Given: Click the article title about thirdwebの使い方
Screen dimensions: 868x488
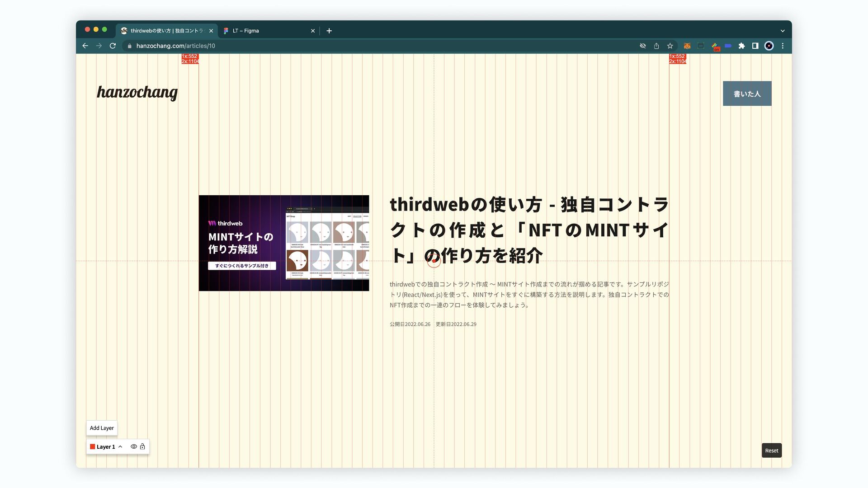Looking at the screenshot, I should coord(529,230).
